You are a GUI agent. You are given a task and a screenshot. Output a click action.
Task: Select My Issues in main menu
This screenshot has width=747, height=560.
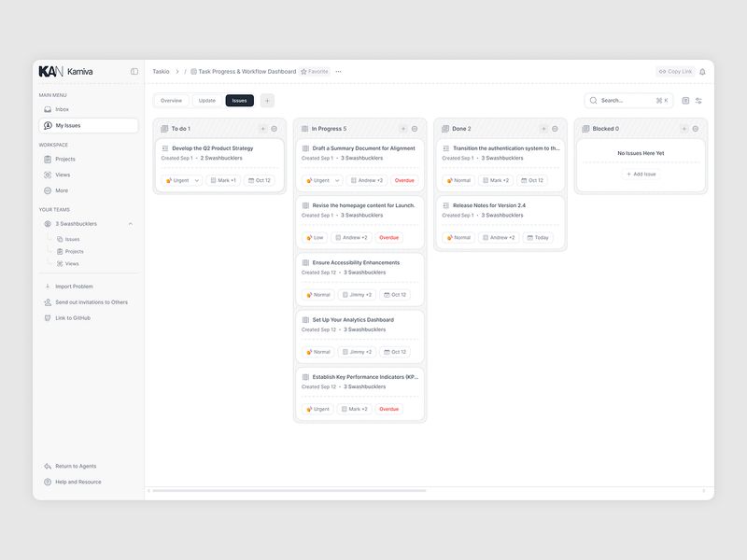pyautogui.click(x=89, y=126)
